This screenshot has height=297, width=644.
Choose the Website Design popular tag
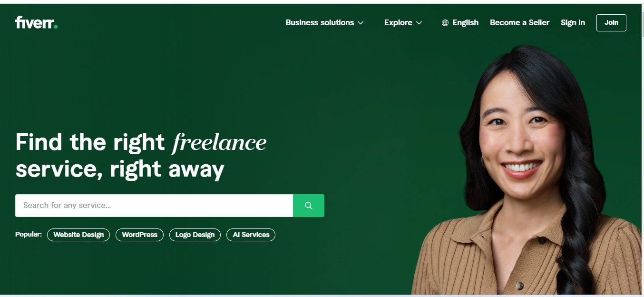click(78, 235)
